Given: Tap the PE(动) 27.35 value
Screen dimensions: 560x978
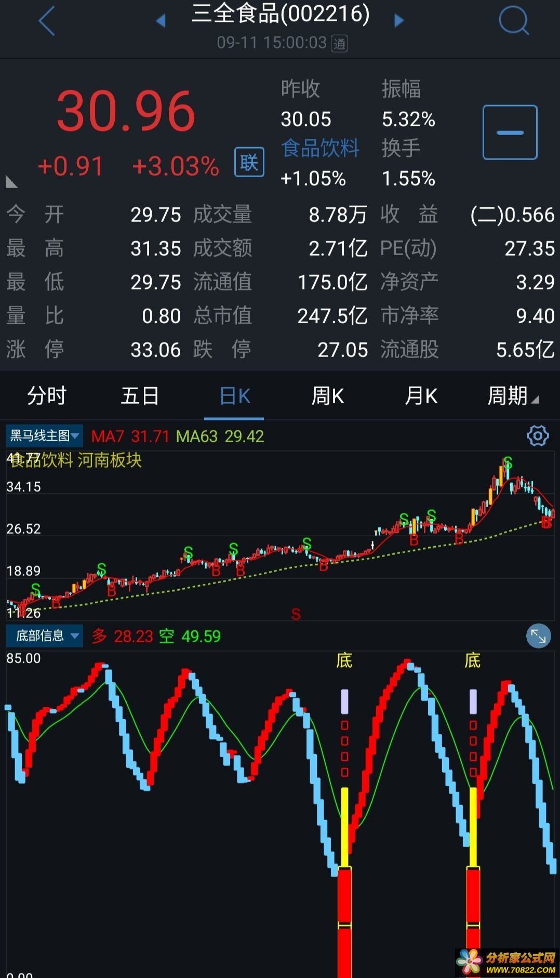Looking at the screenshot, I should point(530,249).
